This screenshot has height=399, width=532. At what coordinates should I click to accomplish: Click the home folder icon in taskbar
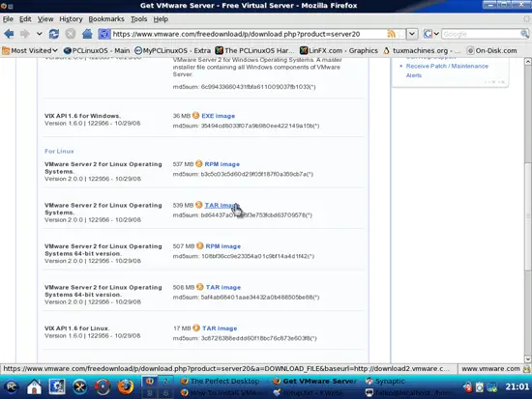coord(34,386)
